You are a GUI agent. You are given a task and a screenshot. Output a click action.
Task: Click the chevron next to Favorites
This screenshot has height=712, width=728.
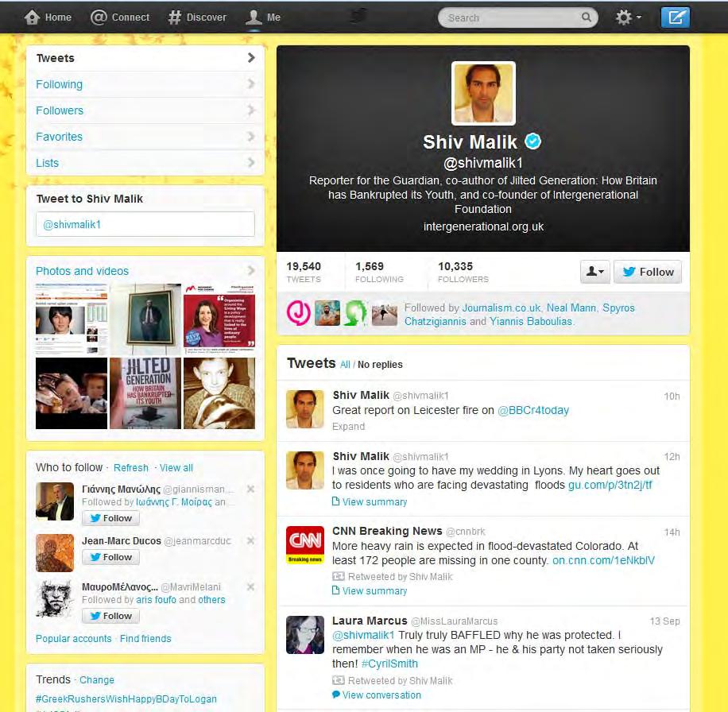click(x=251, y=137)
